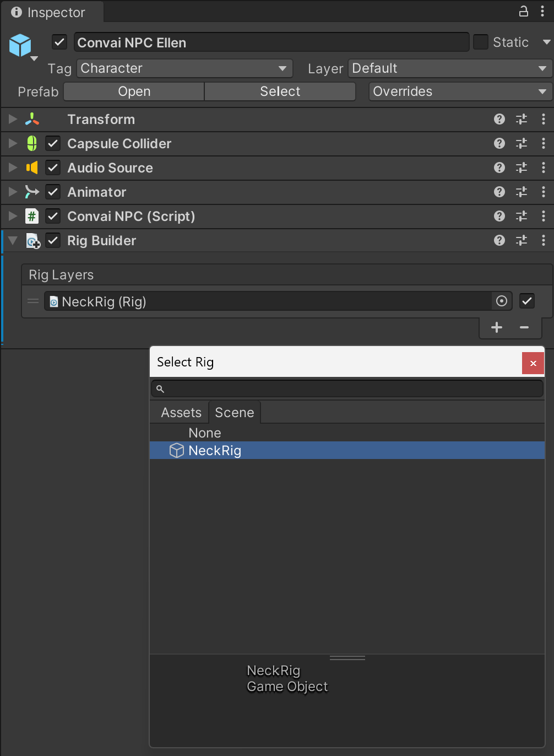This screenshot has width=554, height=756.
Task: Add a new rig layer with plus
Action: point(497,327)
